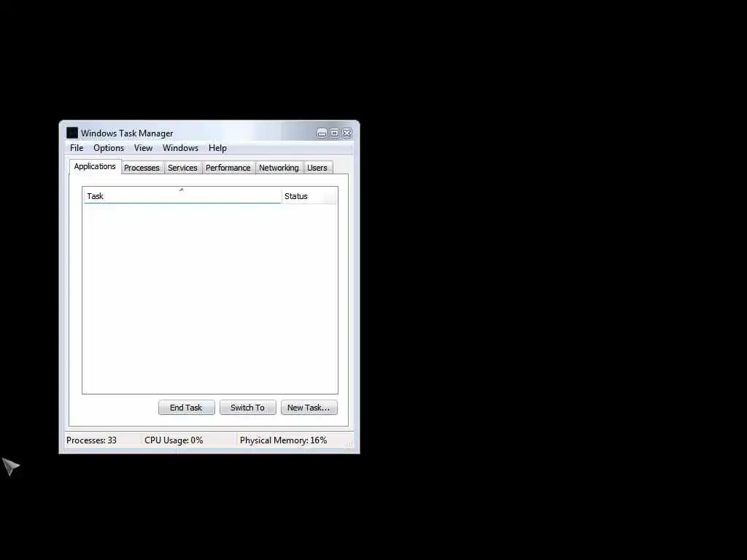Open the Options menu
Image resolution: width=747 pixels, height=560 pixels.
tap(109, 148)
